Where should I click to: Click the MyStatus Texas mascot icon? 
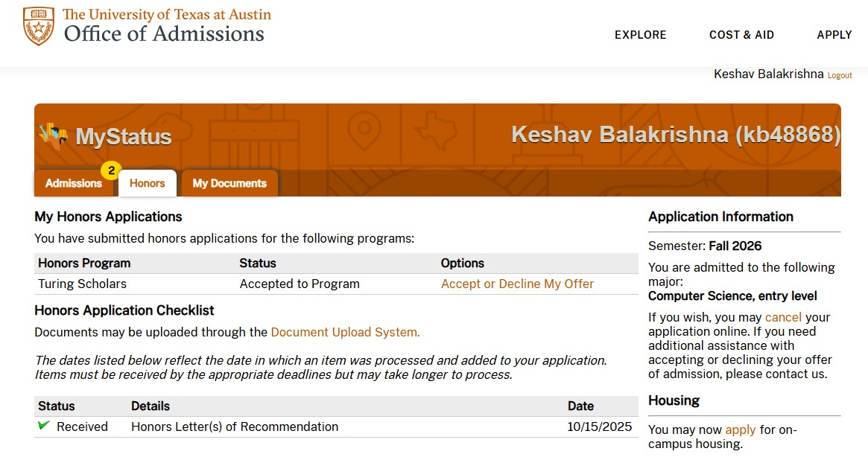coord(54,136)
